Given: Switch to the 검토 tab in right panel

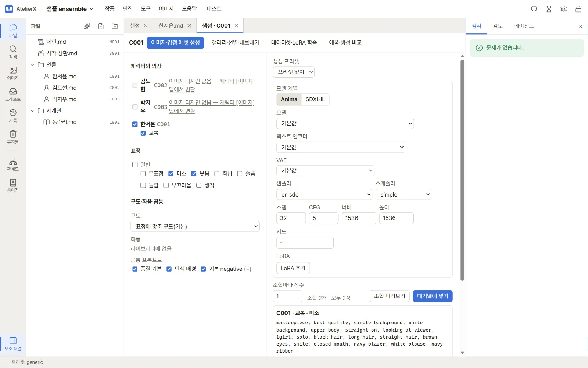Looking at the screenshot, I should coord(498,26).
